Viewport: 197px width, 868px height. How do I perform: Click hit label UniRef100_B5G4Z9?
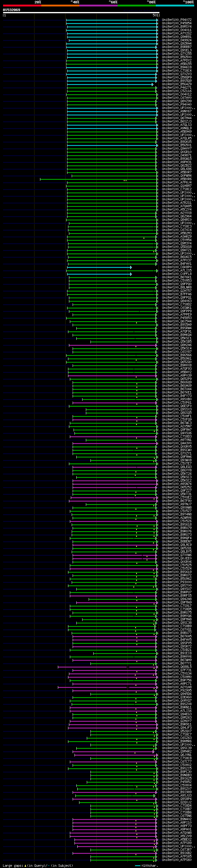[x=177, y=84]
